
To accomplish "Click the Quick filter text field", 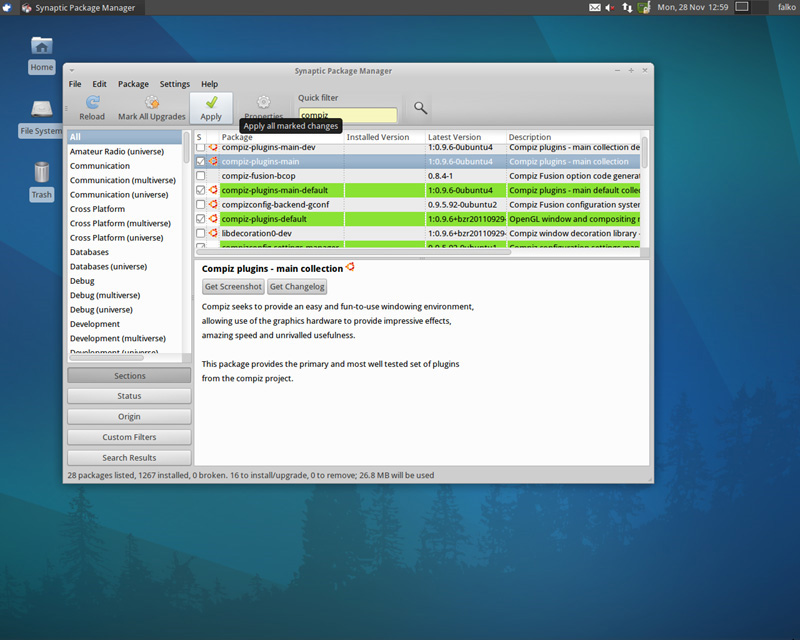I will tap(347, 116).
